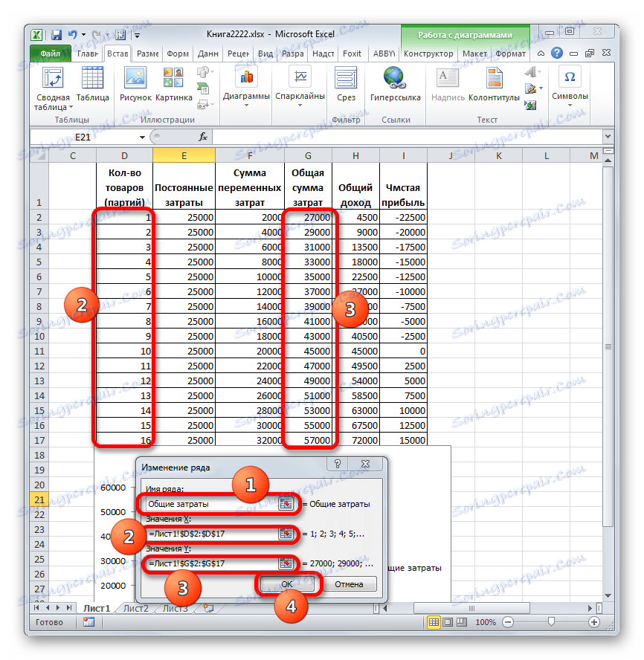644x660 pixels.
Task: Open the Символы dropdown
Action: [x=570, y=86]
